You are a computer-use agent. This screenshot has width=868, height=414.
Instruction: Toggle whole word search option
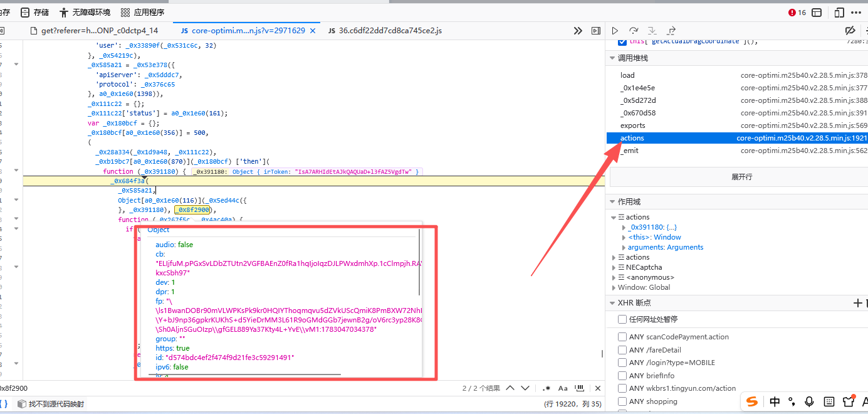tap(580, 388)
